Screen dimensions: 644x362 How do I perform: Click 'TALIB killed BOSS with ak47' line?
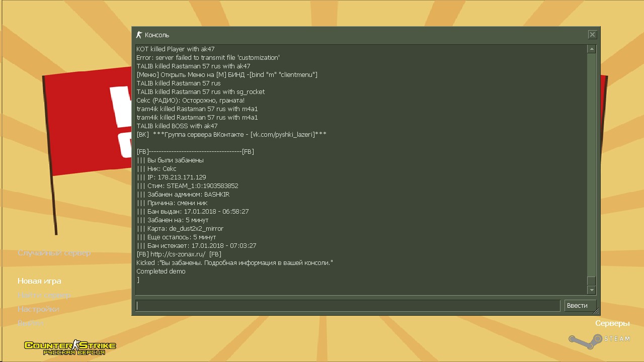[177, 126]
